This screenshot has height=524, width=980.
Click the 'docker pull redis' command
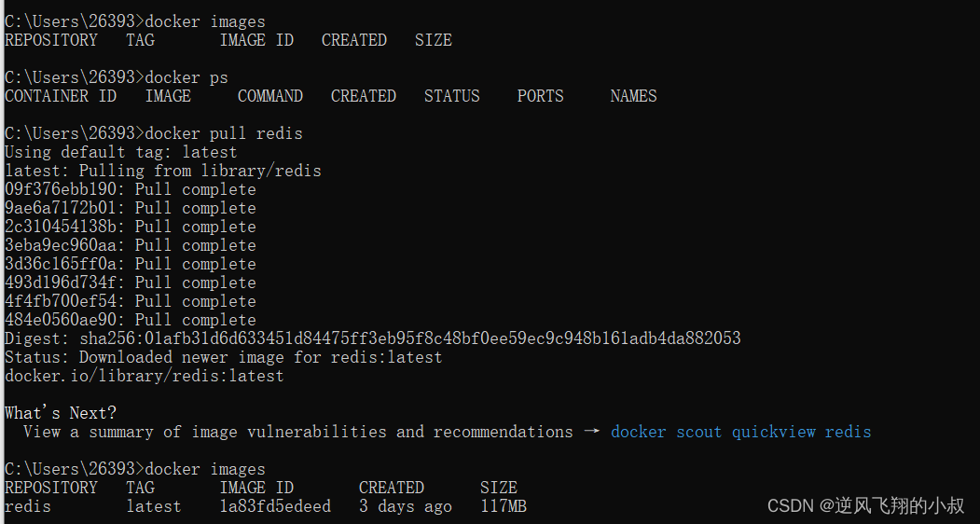pyautogui.click(x=224, y=134)
